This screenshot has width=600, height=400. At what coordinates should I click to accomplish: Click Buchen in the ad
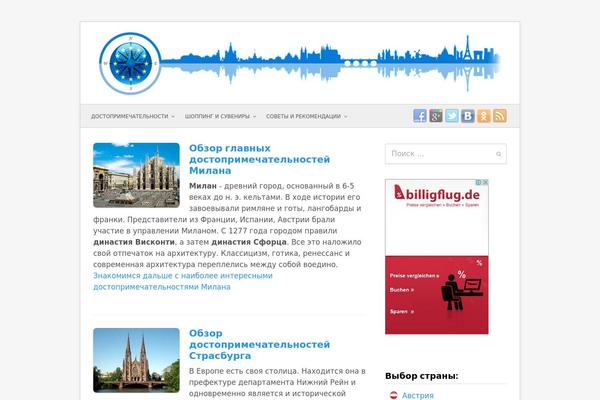click(402, 290)
